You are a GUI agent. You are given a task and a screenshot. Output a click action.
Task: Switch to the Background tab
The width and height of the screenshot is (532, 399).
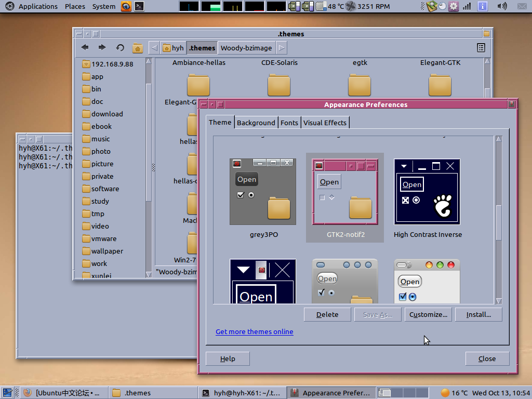(x=256, y=123)
